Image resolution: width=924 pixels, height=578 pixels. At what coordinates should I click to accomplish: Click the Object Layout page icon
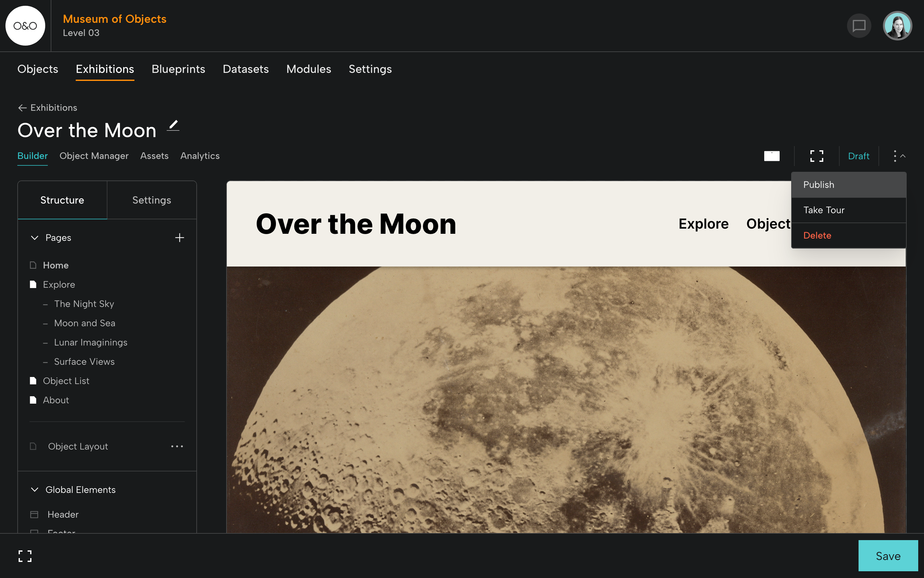[33, 446]
